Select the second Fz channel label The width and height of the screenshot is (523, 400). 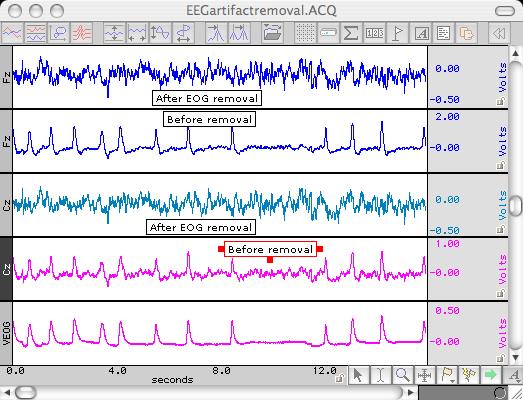[x=6, y=141]
